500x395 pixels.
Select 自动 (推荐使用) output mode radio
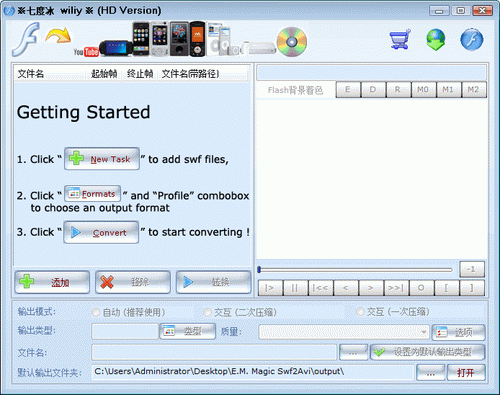point(96,312)
